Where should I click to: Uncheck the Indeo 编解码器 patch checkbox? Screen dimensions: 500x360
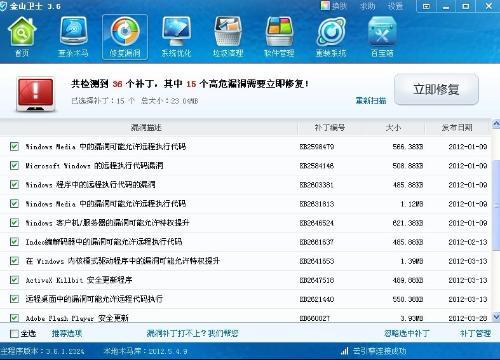[14, 241]
